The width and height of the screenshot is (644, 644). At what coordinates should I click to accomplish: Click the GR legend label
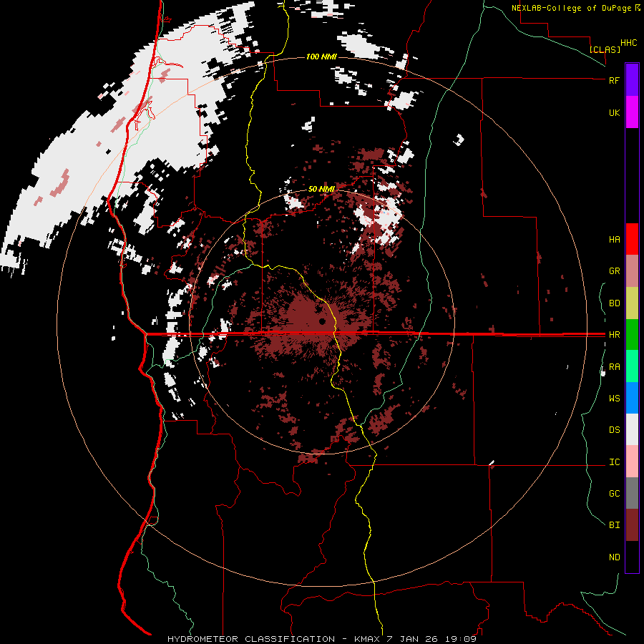tap(614, 271)
